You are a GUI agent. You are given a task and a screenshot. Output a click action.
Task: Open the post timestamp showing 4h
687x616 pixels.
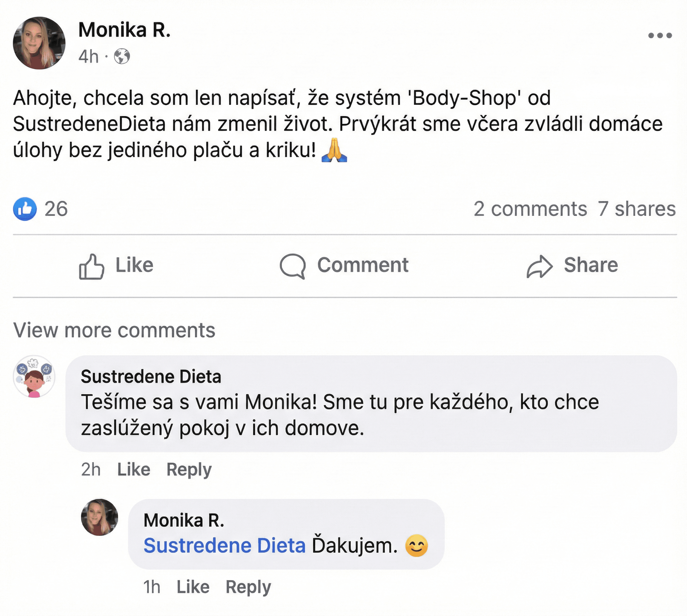pyautogui.click(x=90, y=57)
